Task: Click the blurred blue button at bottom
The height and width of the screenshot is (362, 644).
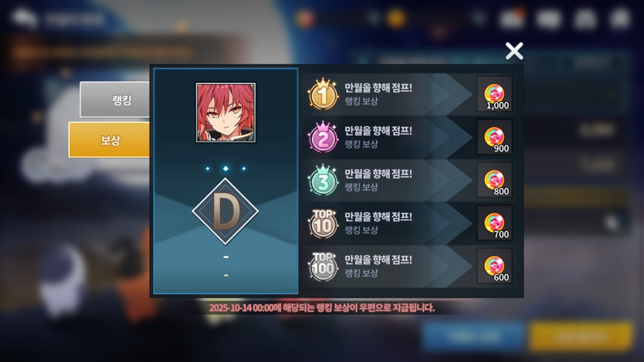Action: pyautogui.click(x=473, y=337)
